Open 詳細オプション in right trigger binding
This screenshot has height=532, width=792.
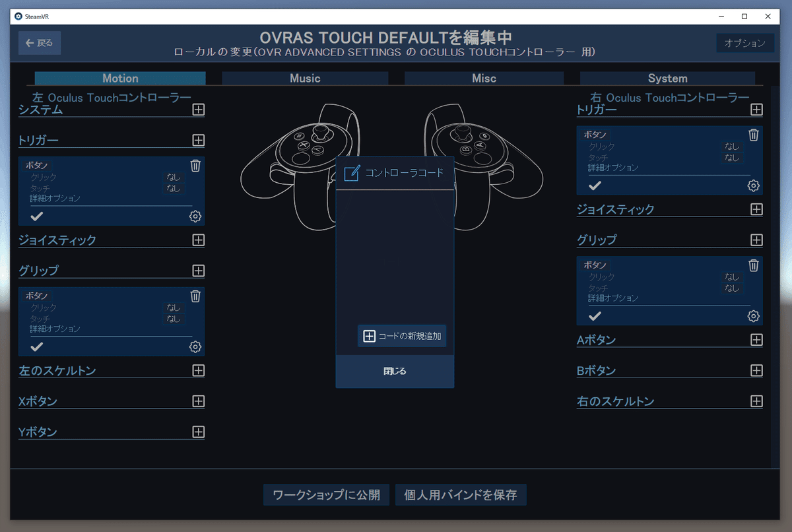pyautogui.click(x=613, y=168)
